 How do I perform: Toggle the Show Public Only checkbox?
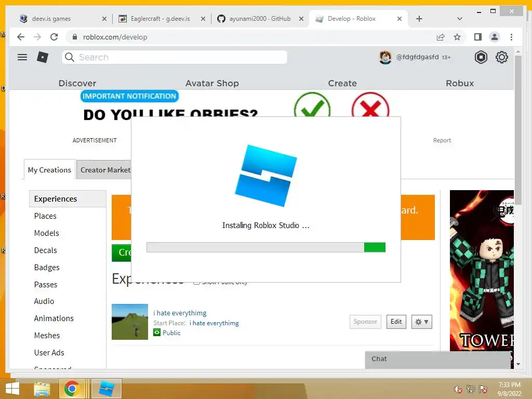(x=196, y=282)
